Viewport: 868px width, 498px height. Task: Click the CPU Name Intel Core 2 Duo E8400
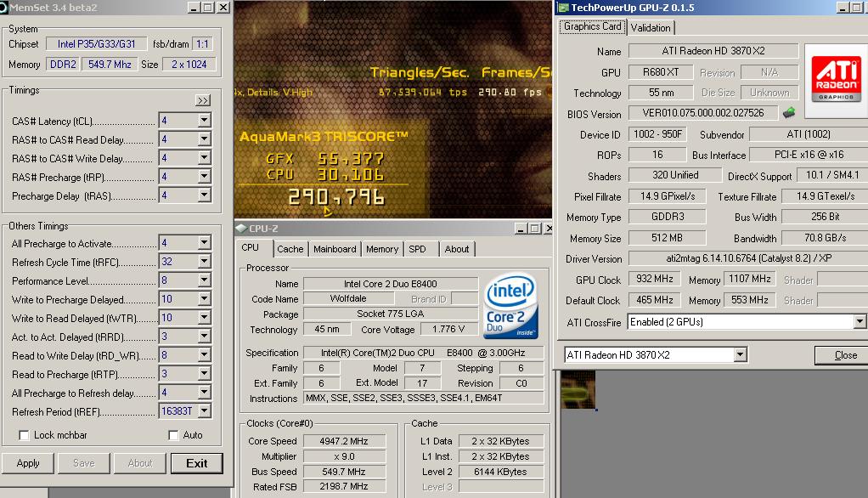click(391, 284)
